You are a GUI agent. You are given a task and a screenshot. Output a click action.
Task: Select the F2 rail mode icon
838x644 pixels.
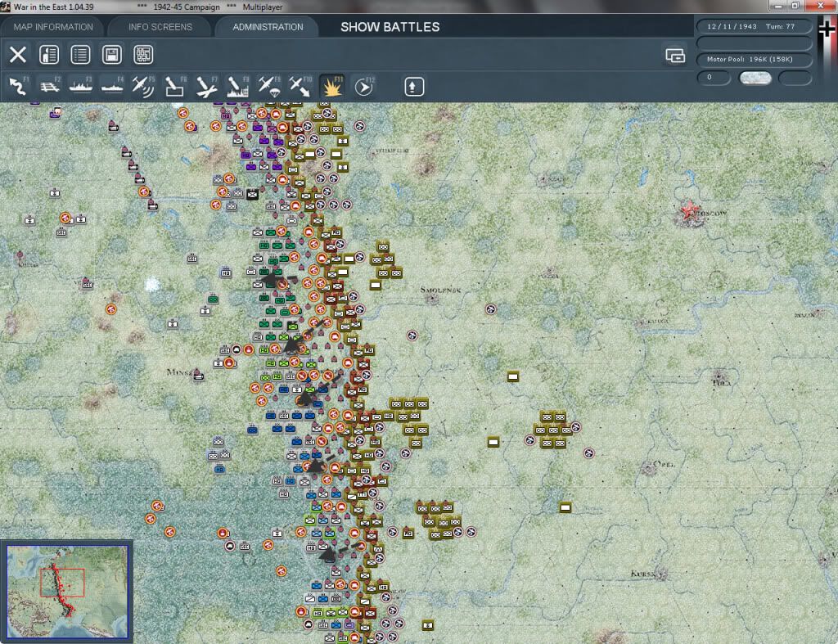click(x=50, y=87)
